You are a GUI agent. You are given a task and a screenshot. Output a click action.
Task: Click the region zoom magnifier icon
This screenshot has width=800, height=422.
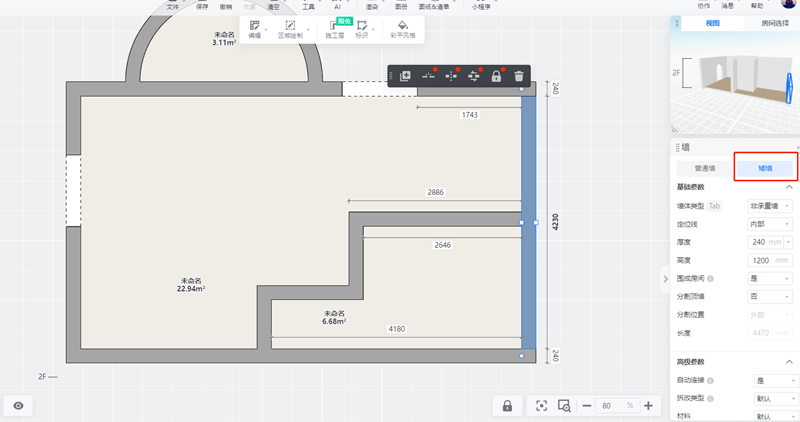564,405
